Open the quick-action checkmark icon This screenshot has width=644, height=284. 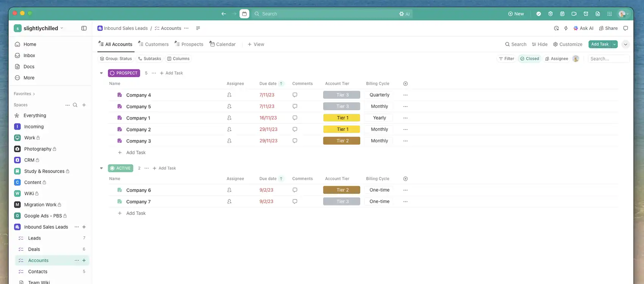pos(539,14)
